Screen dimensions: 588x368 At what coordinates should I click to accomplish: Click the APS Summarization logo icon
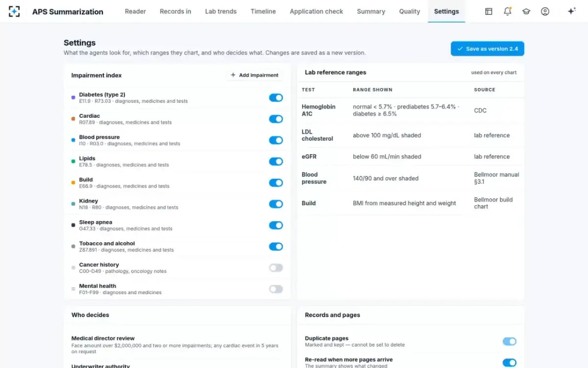click(14, 11)
